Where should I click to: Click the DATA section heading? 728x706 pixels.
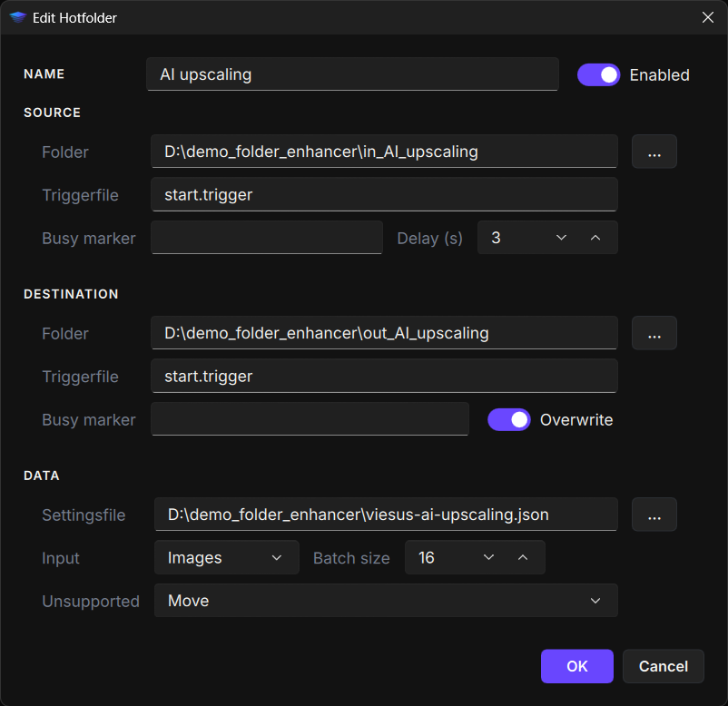[42, 476]
